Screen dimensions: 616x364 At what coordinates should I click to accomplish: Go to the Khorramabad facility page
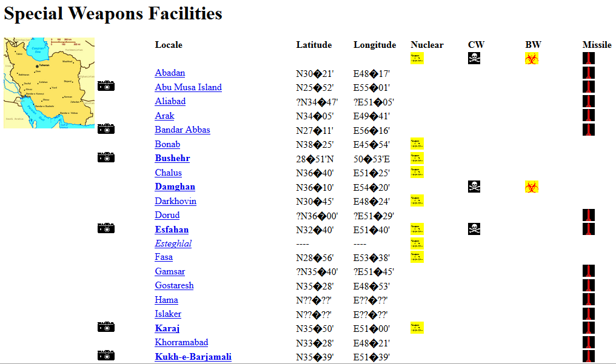pos(181,342)
